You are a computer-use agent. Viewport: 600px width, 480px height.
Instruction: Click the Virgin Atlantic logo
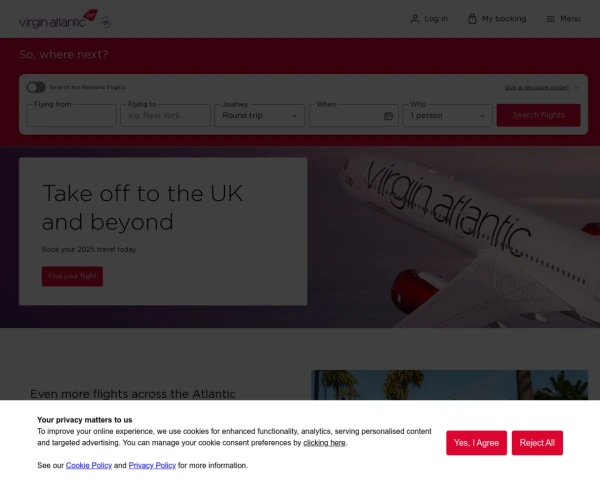point(58,19)
